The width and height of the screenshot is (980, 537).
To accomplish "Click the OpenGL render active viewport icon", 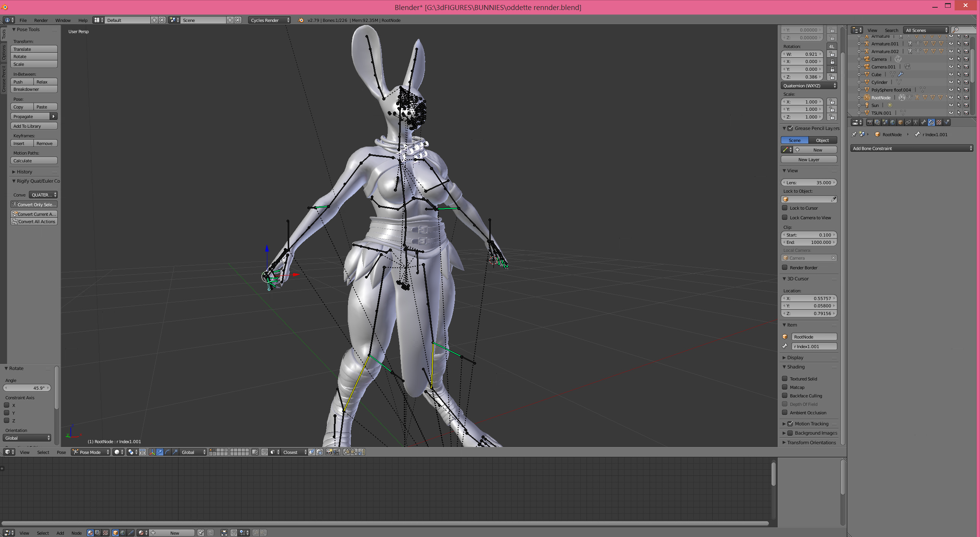I will [x=329, y=452].
